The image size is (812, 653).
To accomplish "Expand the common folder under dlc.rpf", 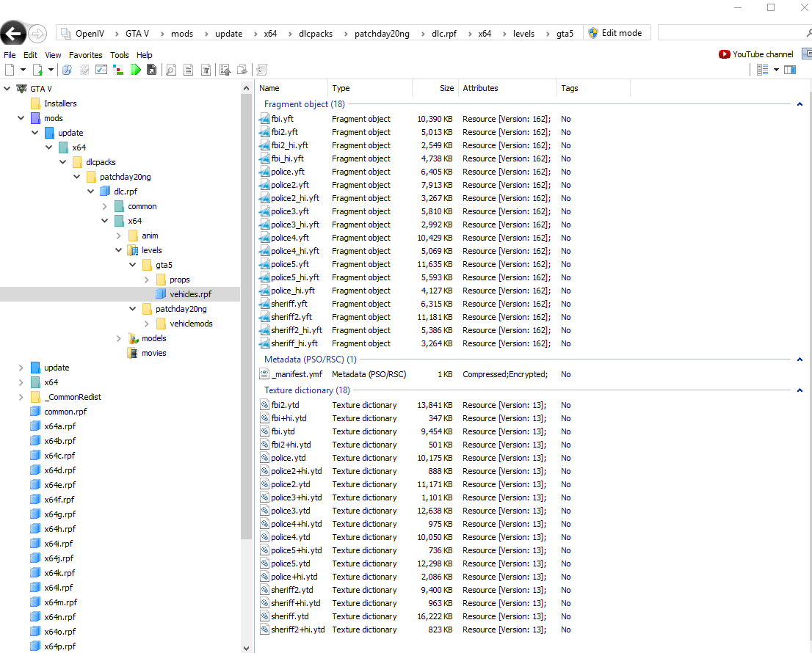I will [104, 206].
